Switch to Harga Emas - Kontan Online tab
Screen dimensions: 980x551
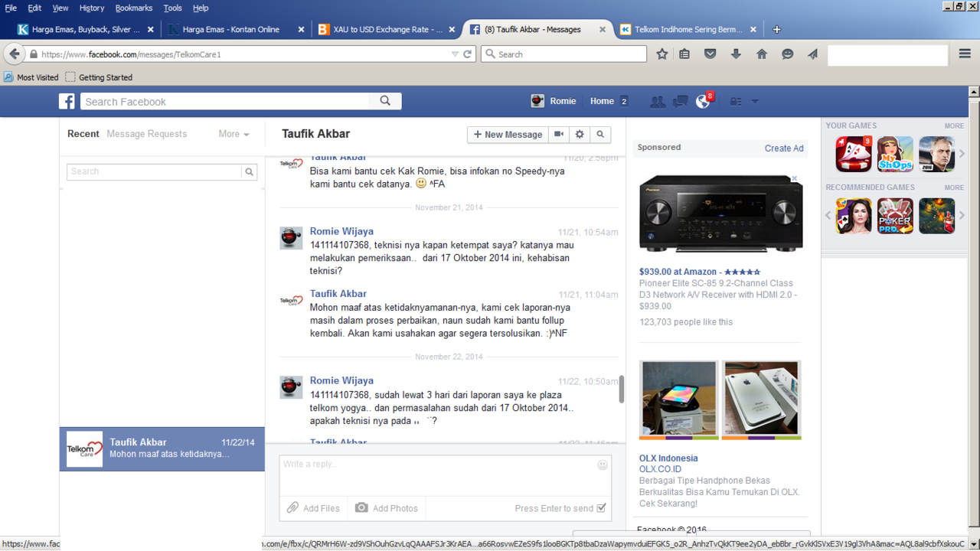(236, 30)
